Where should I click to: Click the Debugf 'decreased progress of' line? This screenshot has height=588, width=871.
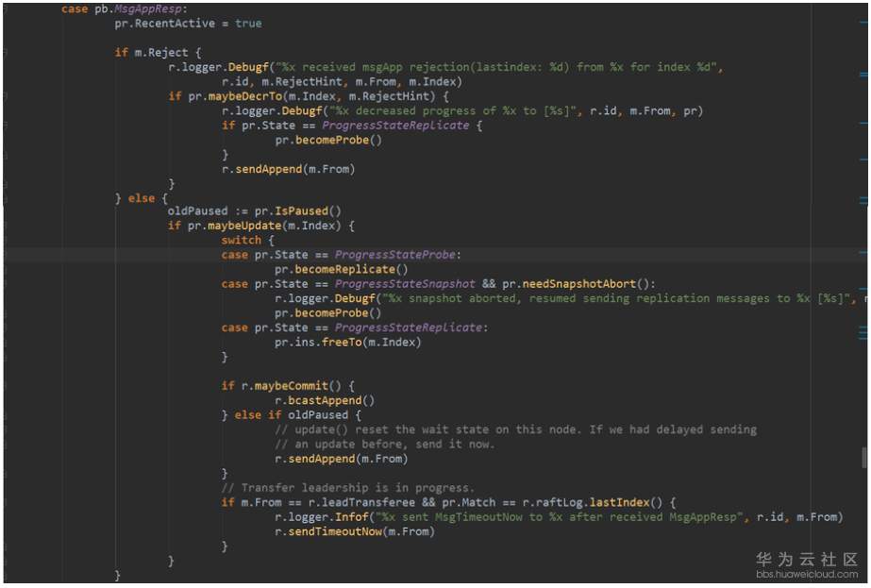[x=462, y=111]
